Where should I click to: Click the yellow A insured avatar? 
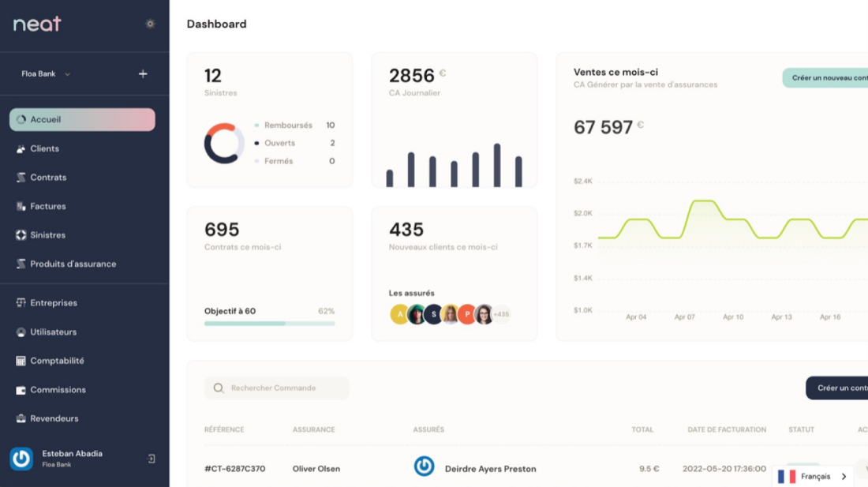coord(399,314)
